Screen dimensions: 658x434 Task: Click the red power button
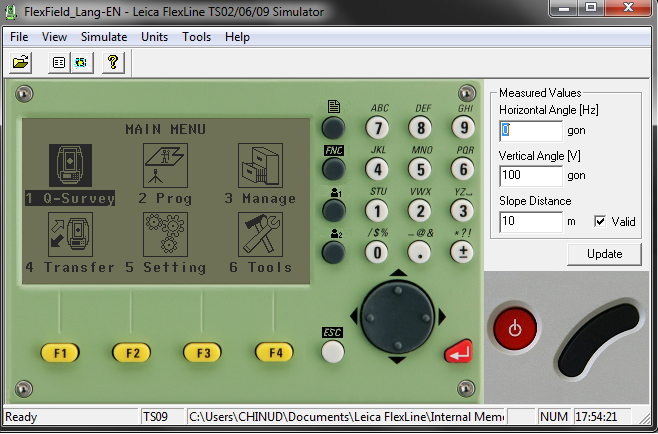(515, 329)
